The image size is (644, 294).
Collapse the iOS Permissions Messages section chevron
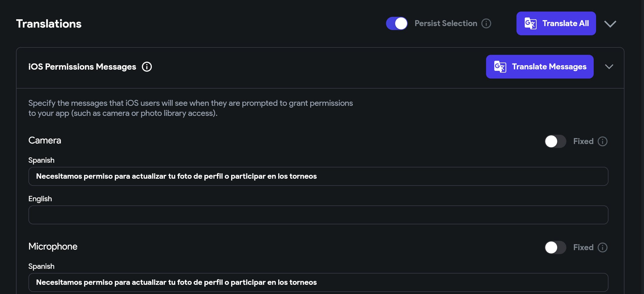coord(609,67)
